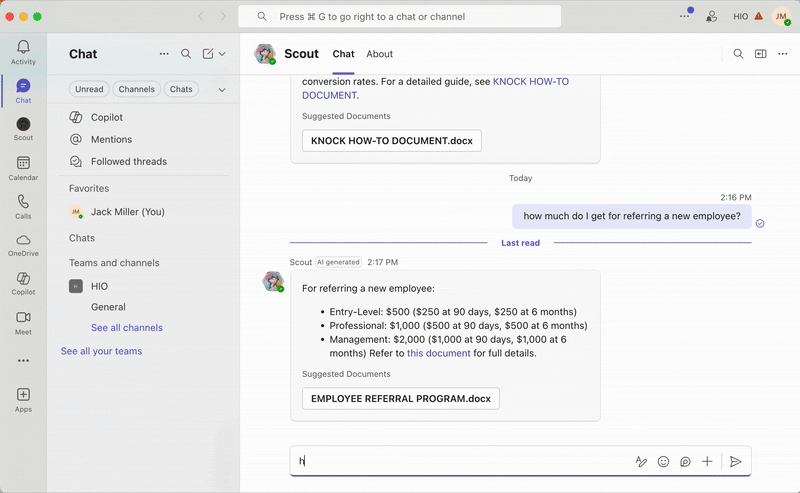Search in this Scout conversation
The height and width of the screenshot is (493, 800).
(x=738, y=54)
